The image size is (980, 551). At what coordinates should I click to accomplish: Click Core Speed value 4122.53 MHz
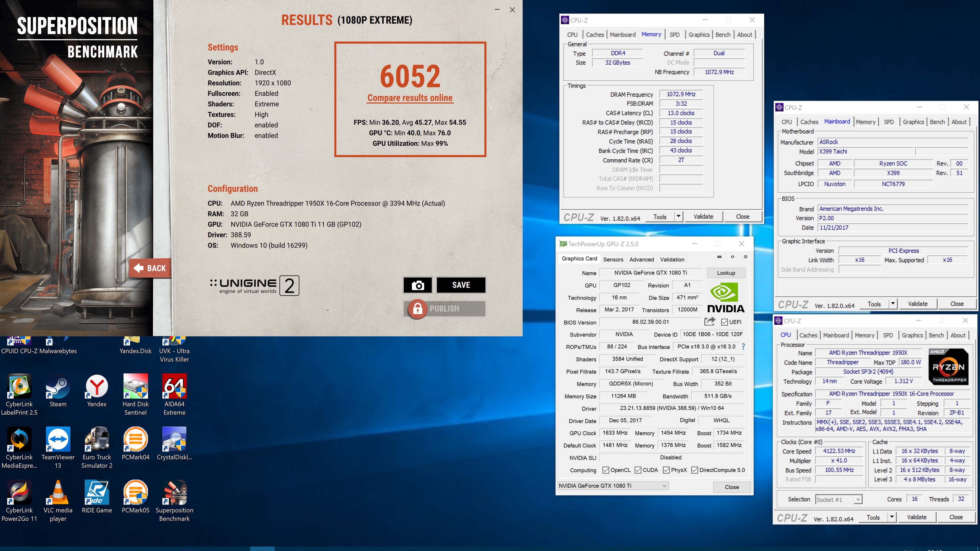tap(839, 451)
